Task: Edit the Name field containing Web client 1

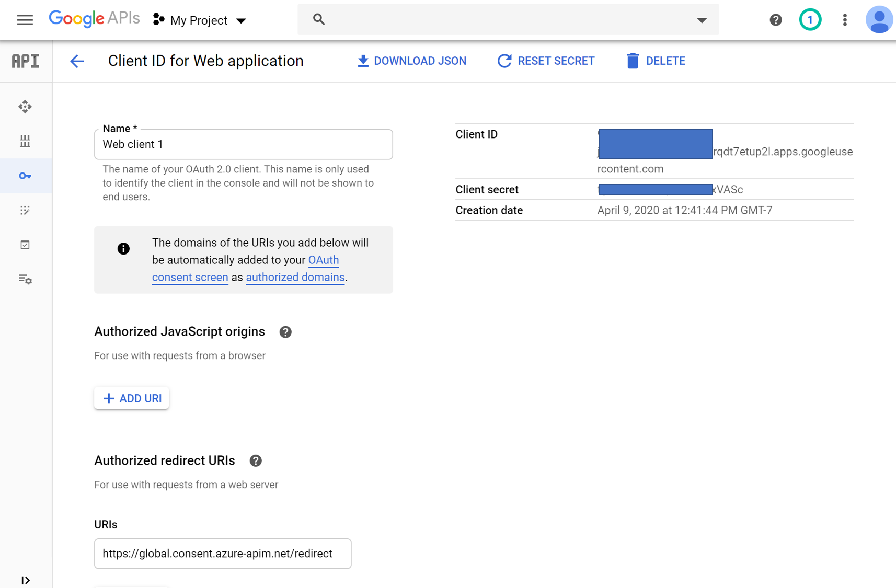Action: click(x=243, y=144)
